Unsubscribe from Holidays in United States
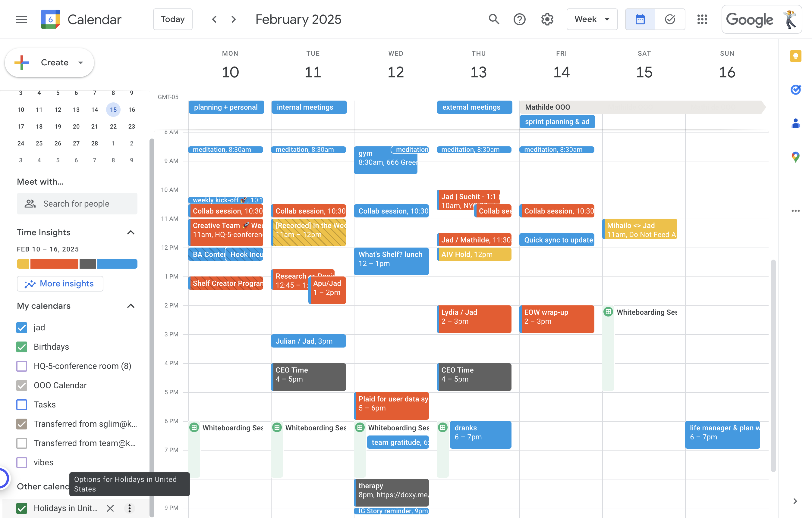The height and width of the screenshot is (518, 812). coord(110,508)
